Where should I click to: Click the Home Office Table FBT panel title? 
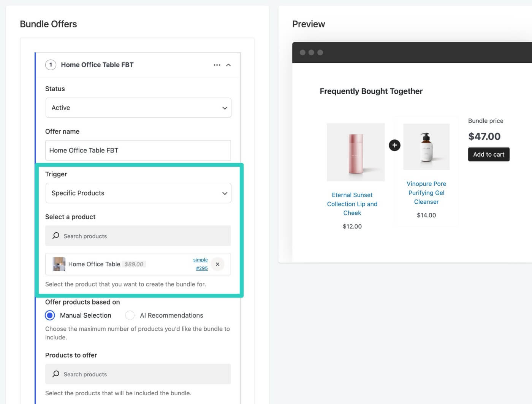pyautogui.click(x=97, y=65)
